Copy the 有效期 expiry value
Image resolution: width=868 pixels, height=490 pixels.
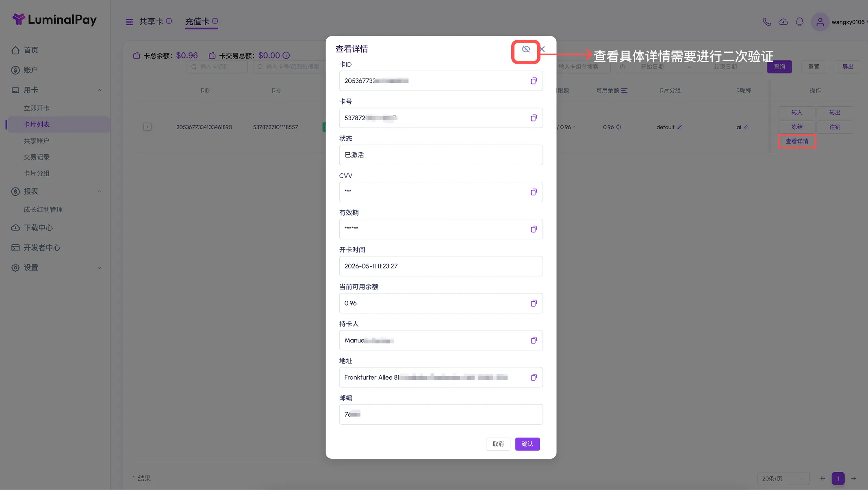click(x=534, y=229)
